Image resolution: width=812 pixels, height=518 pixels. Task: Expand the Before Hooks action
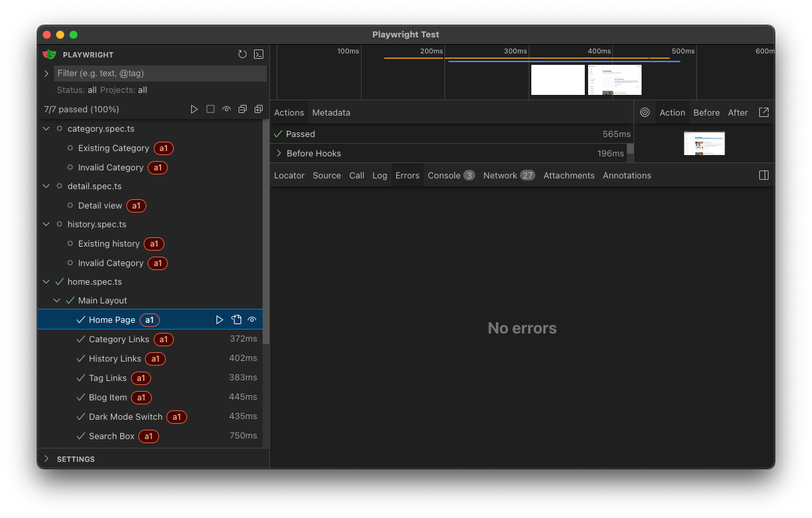click(279, 153)
